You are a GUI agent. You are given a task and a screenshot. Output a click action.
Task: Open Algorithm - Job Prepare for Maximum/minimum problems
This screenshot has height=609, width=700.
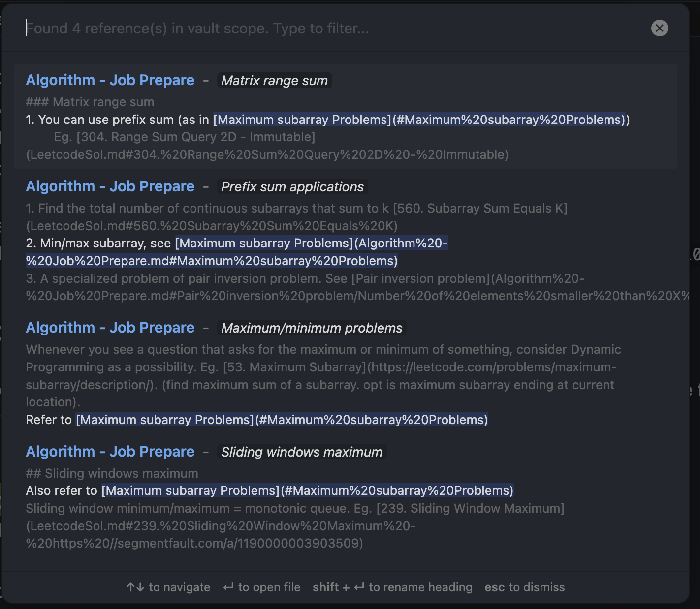pyautogui.click(x=110, y=328)
